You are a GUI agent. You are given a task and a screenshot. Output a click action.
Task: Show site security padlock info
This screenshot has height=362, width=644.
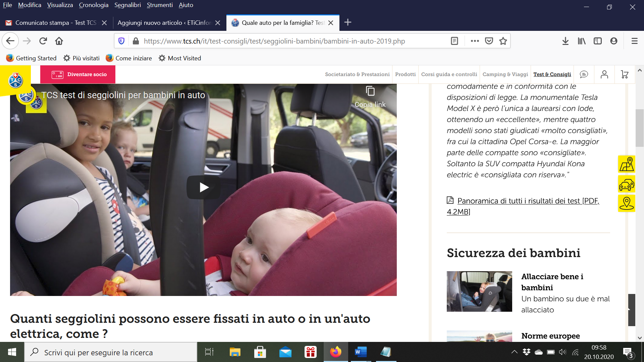[136, 41]
